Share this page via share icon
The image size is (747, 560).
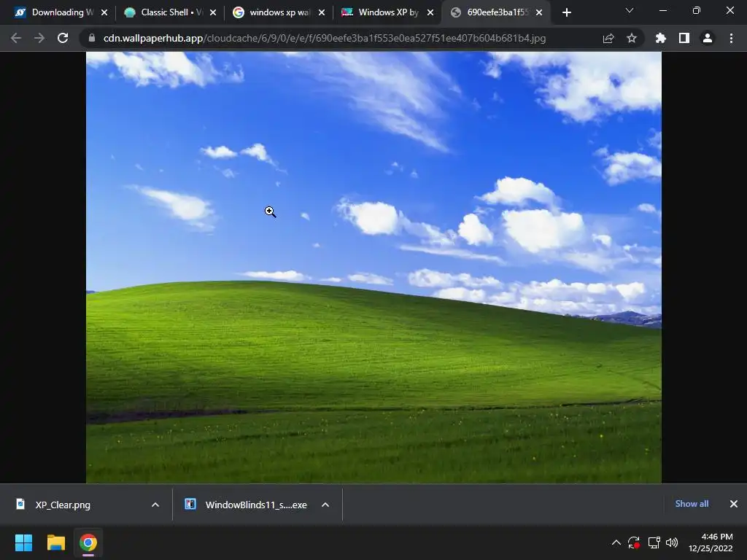(608, 38)
